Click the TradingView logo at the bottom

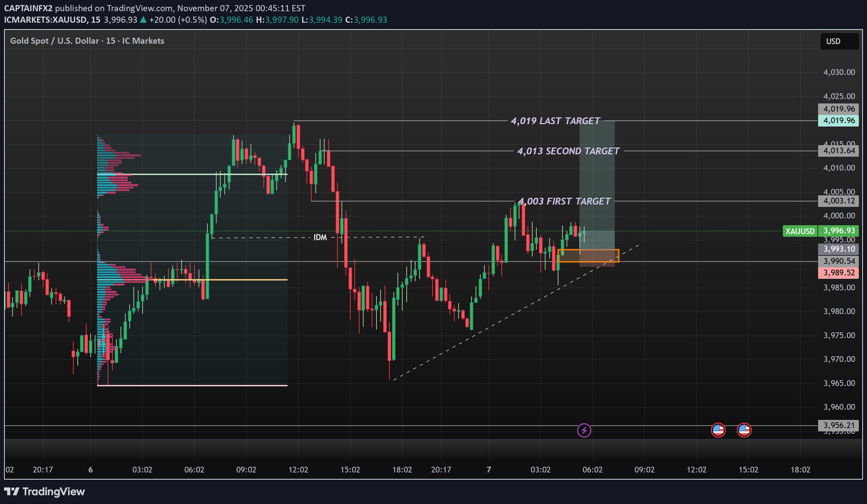[x=45, y=491]
